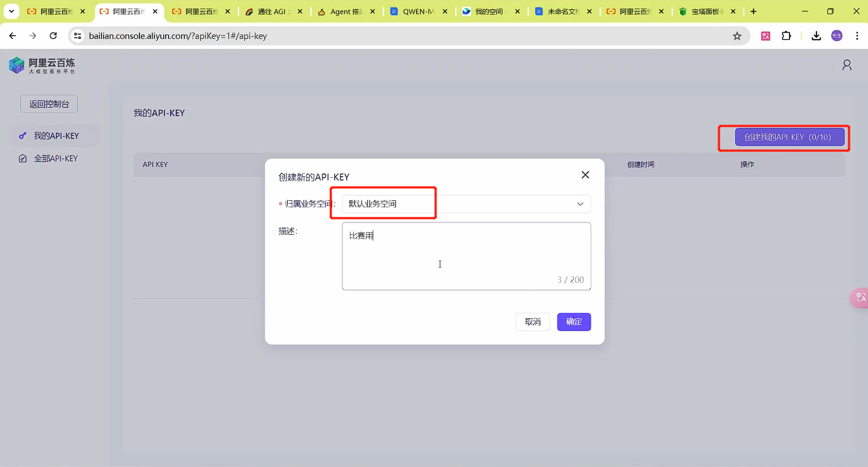
Task: Click the 阿里云百炼 logo
Action: tap(42, 65)
